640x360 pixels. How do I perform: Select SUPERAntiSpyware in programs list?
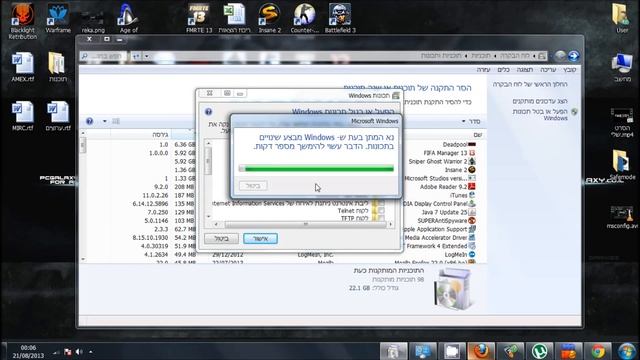point(447,221)
